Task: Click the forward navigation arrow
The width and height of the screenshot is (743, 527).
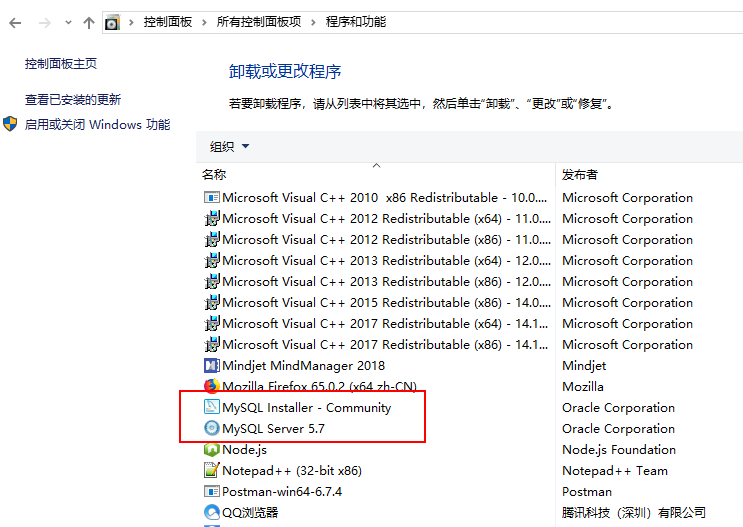Action: tap(45, 23)
